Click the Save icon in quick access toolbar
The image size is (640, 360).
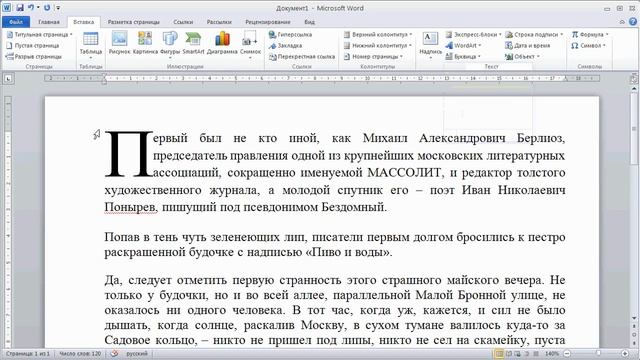tap(20, 8)
